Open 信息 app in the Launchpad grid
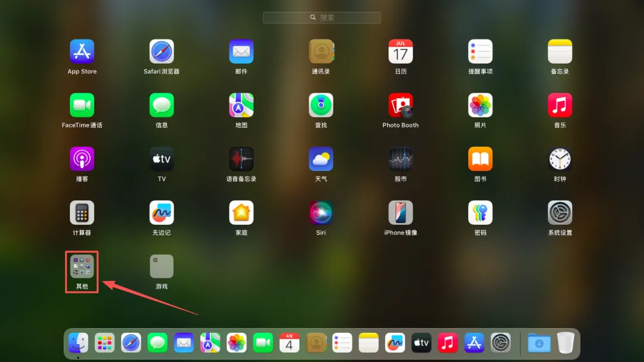Screen dimensions: 644x362 coord(162,105)
